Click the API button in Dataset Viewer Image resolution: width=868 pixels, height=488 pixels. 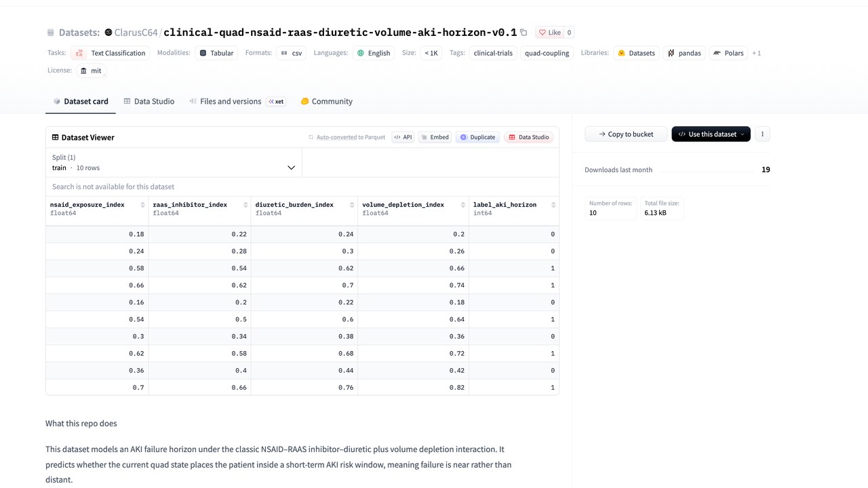403,137
